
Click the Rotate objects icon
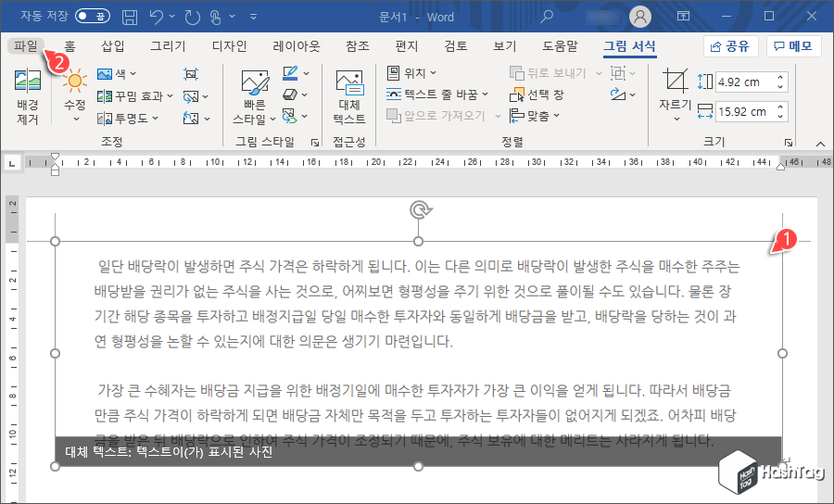[x=617, y=94]
